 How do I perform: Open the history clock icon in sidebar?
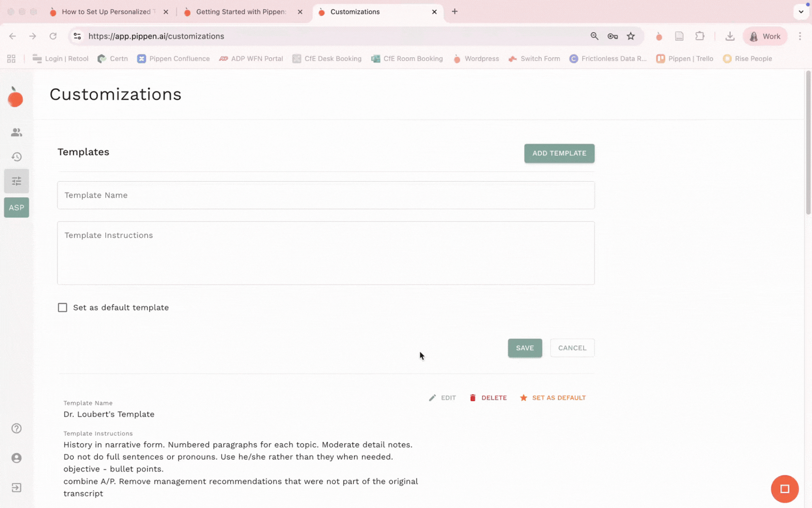point(16,157)
